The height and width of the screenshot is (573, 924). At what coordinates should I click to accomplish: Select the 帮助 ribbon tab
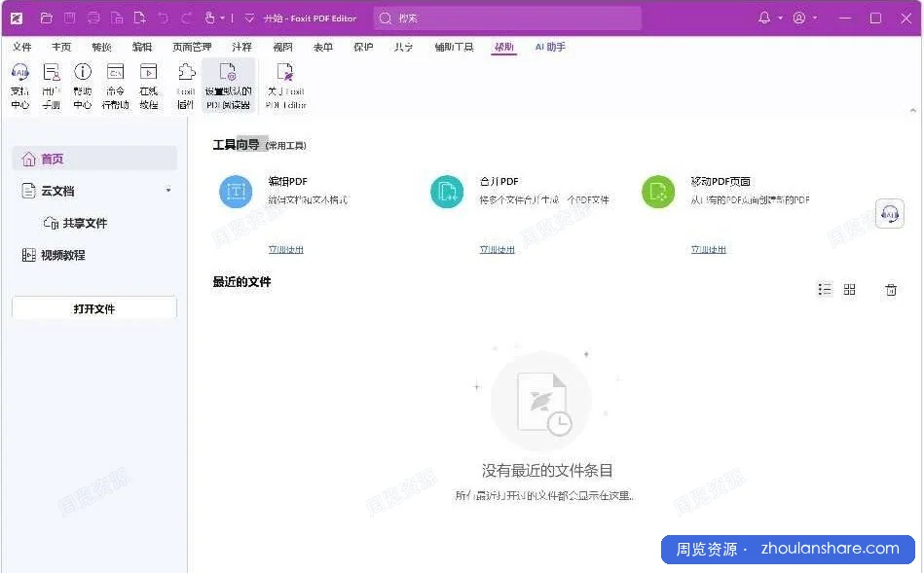point(503,47)
